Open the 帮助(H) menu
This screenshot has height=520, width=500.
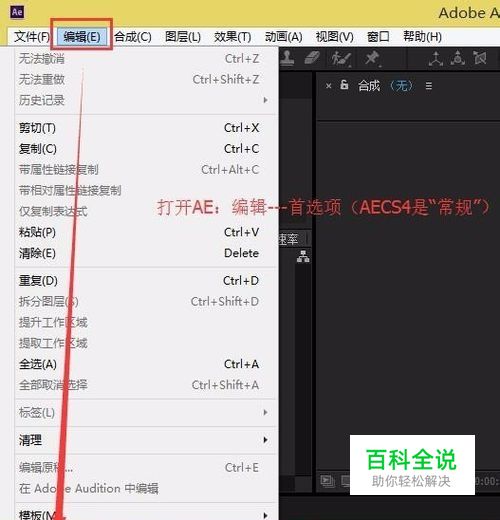[422, 37]
